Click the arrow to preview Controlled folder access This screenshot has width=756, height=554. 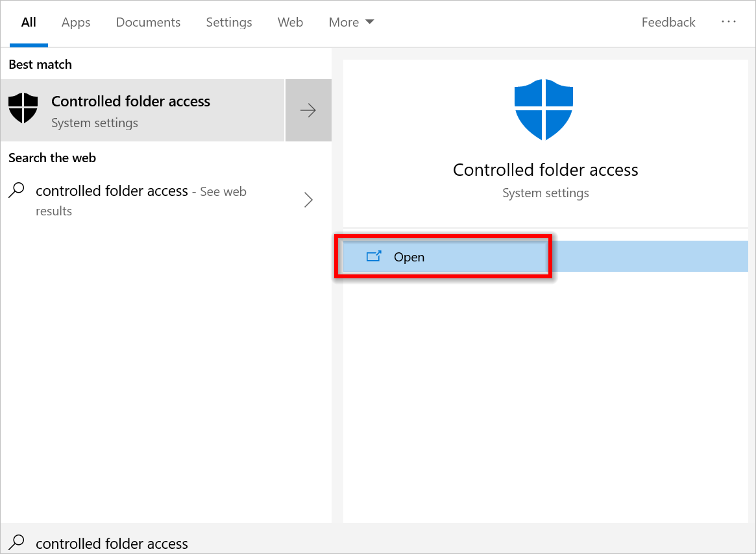coord(308,110)
